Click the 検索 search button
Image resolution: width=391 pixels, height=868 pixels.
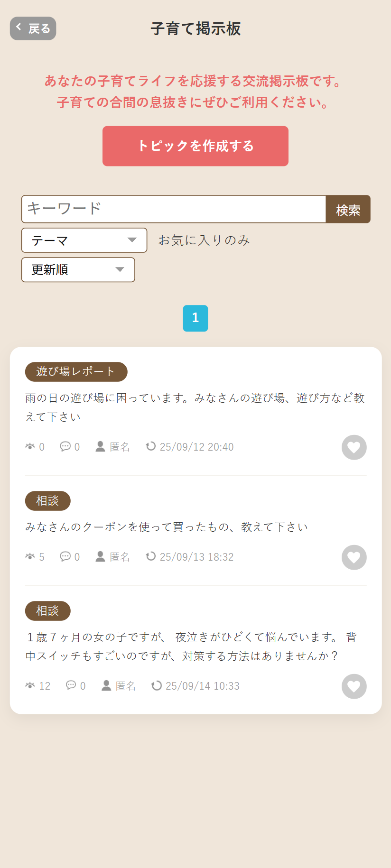(348, 209)
